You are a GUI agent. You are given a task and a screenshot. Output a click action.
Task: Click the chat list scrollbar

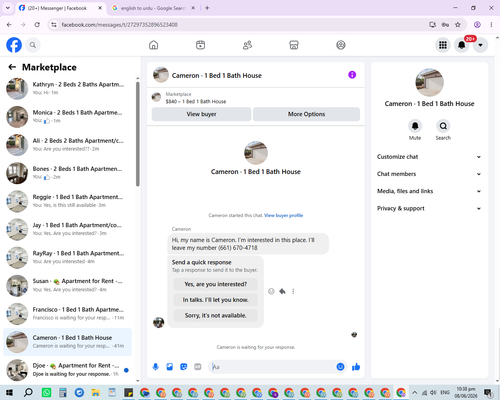click(138, 134)
